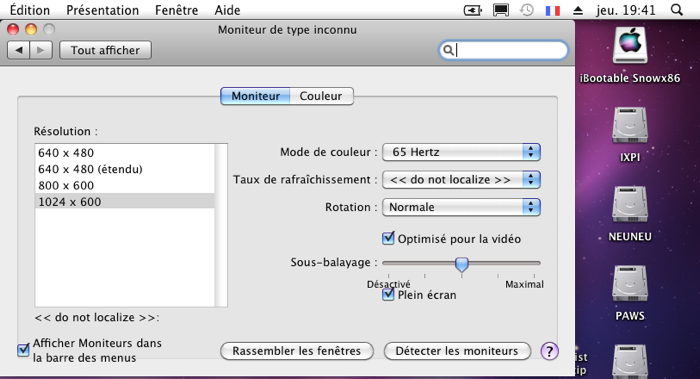Select the NEUNEU drive icon
This screenshot has height=379, width=700.
click(x=630, y=204)
